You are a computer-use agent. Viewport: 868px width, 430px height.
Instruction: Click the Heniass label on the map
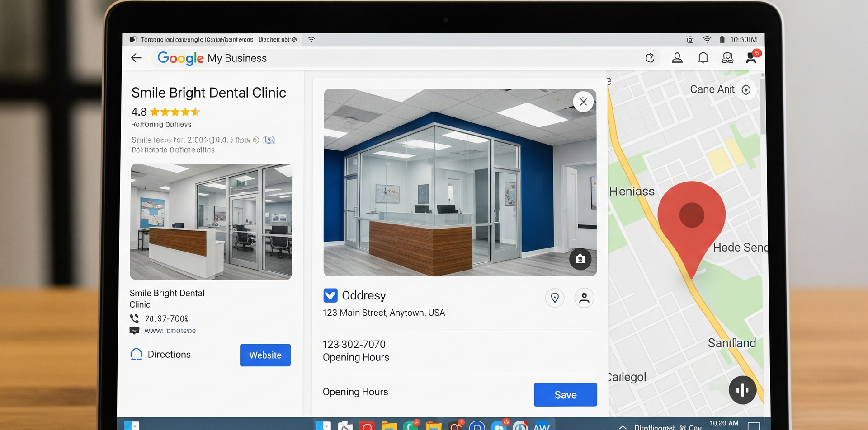click(632, 192)
